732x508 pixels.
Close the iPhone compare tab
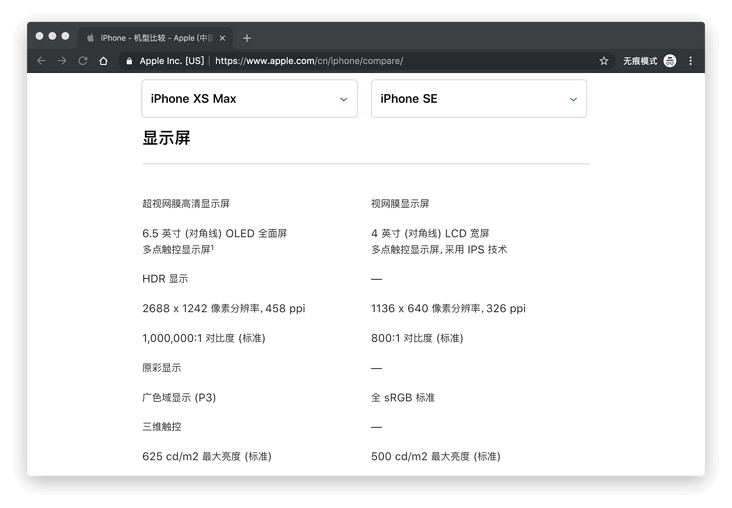[222, 38]
